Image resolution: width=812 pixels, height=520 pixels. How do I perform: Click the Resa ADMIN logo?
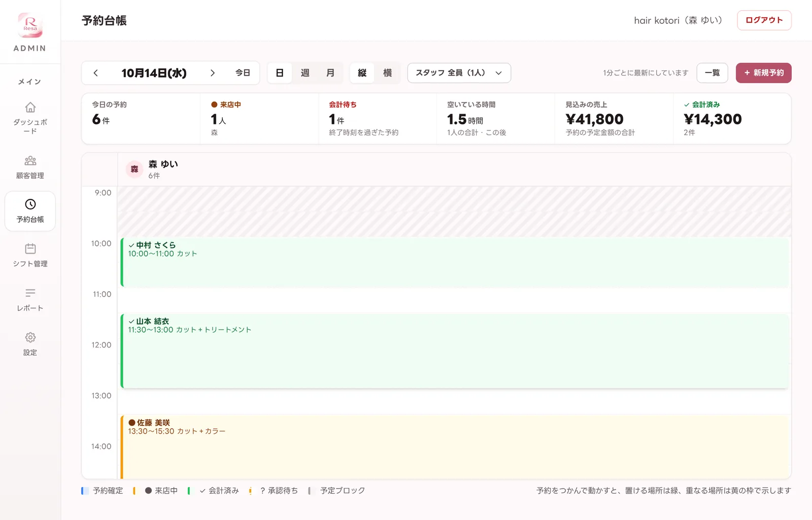click(30, 32)
